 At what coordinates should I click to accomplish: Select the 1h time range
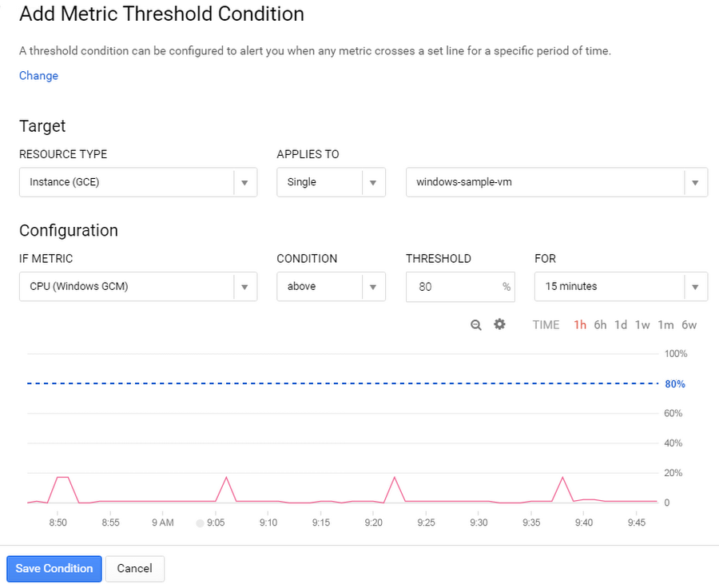(580, 325)
